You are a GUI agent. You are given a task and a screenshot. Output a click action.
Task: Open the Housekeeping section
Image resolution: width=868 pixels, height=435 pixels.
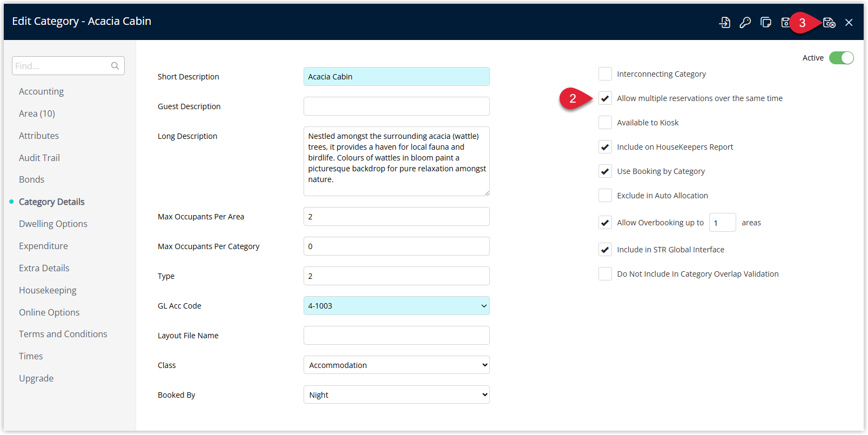click(x=48, y=290)
